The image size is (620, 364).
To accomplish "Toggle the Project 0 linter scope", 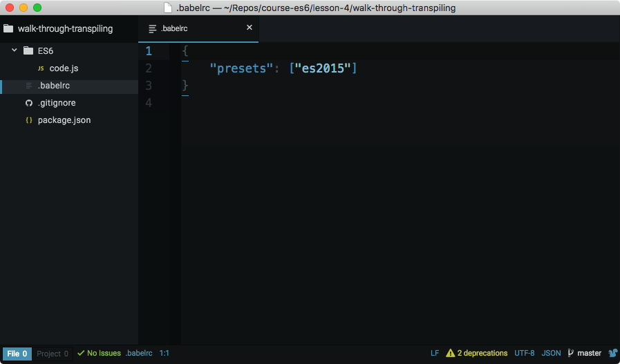I will point(53,354).
